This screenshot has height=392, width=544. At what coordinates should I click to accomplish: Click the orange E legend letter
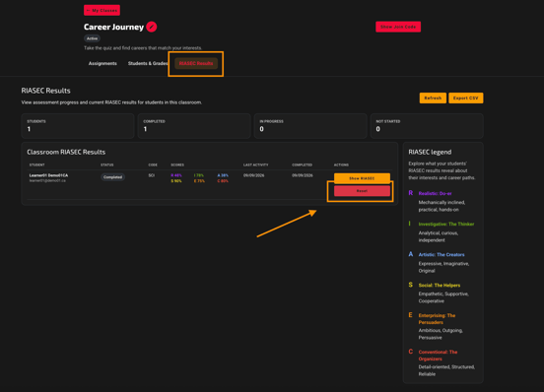pos(410,315)
